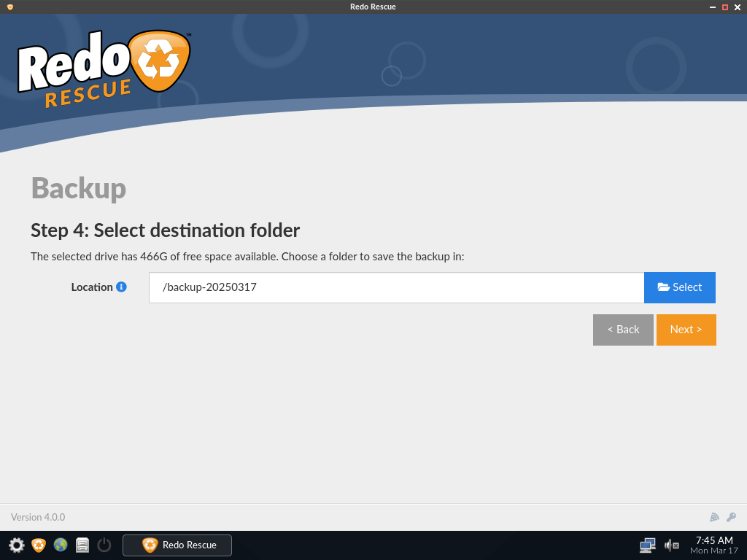747x560 pixels.
Task: Click the remote access icon in footer
Action: click(x=714, y=517)
